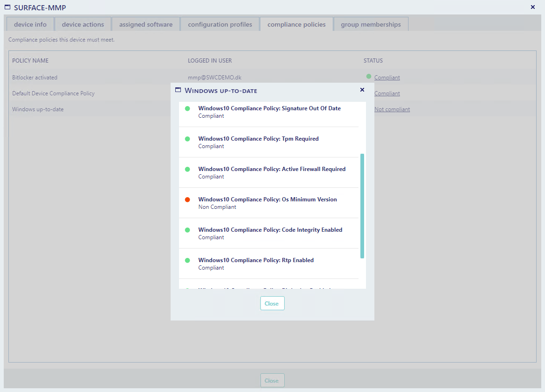The image size is (545, 392).
Task: Click green dot for Active Firewall Required
Action: pos(187,169)
